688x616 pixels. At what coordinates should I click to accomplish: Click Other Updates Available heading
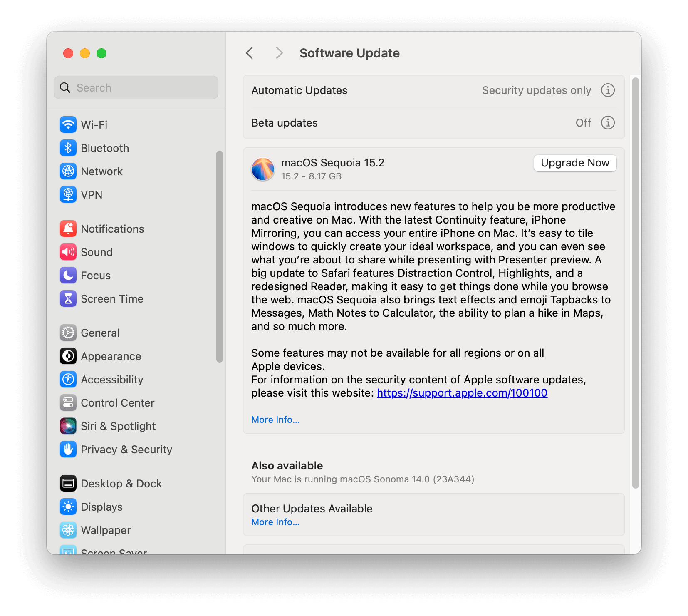tap(312, 509)
